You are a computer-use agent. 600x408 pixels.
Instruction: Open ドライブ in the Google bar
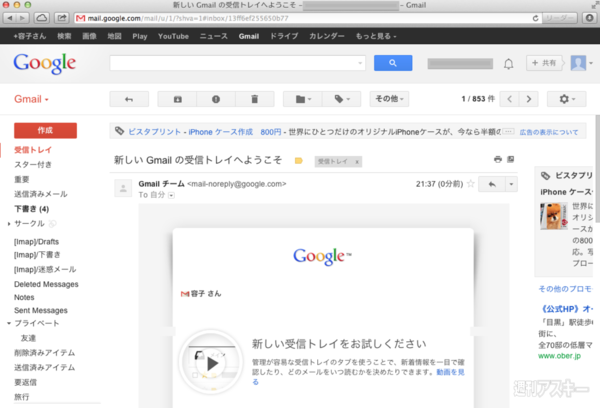pos(284,36)
